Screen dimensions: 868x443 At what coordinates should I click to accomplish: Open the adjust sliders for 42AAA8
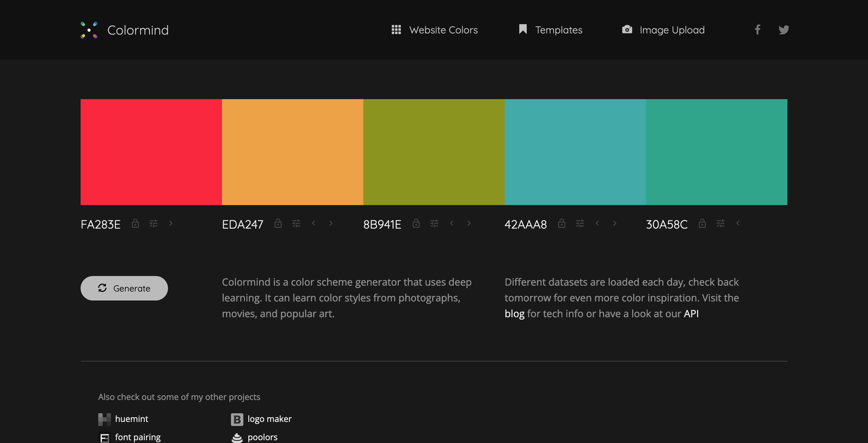tap(580, 224)
